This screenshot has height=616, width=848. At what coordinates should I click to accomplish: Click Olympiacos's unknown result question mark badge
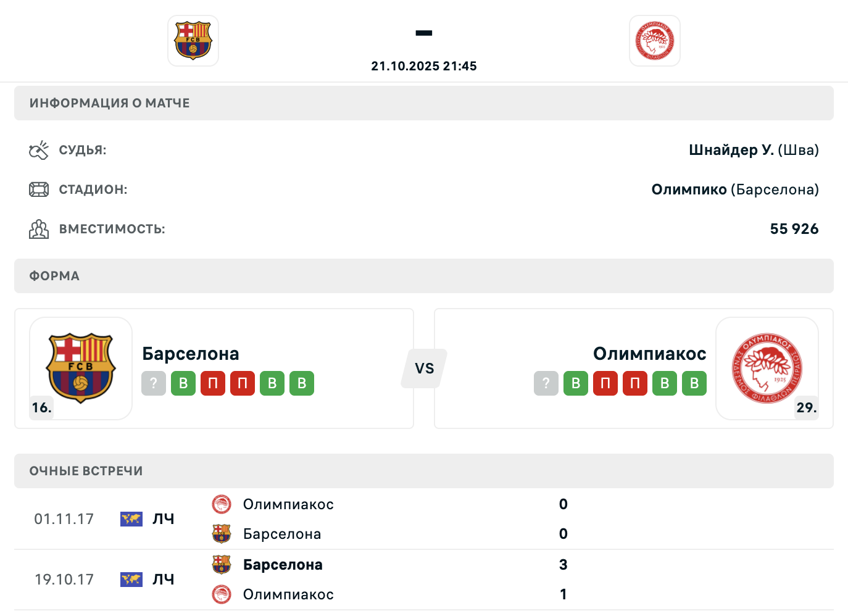point(546,383)
